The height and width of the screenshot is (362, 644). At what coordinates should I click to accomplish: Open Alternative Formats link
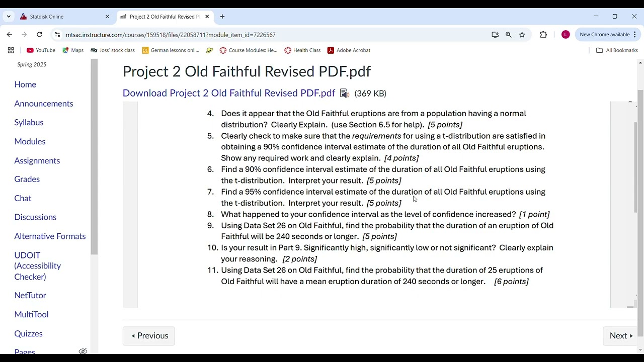point(50,236)
